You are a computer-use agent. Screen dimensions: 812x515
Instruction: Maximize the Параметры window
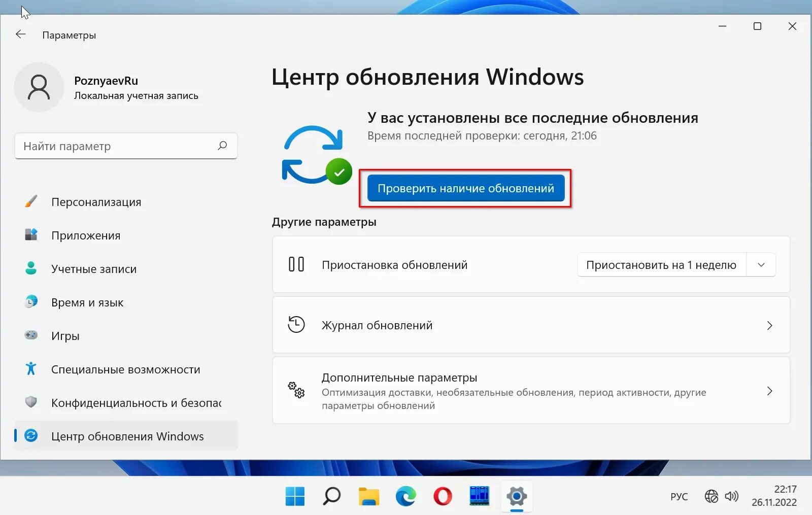pos(757,26)
